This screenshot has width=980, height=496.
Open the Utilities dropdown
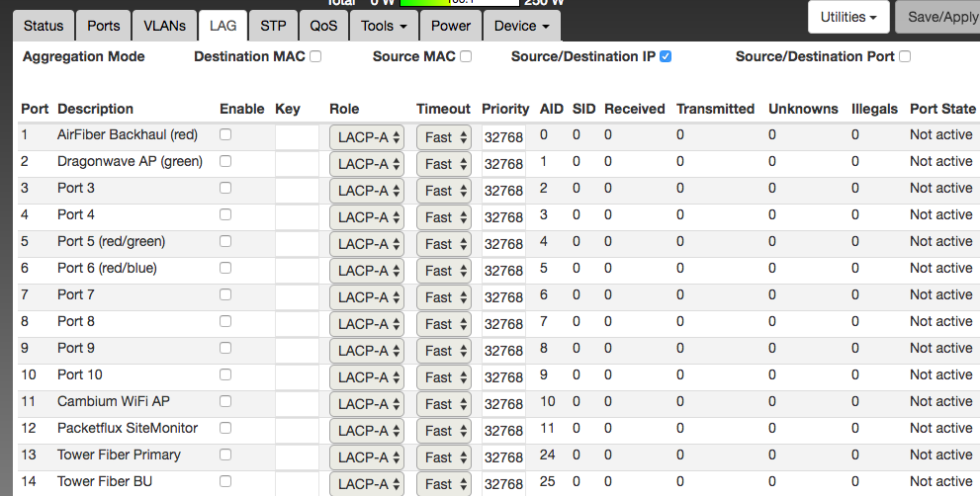click(848, 17)
